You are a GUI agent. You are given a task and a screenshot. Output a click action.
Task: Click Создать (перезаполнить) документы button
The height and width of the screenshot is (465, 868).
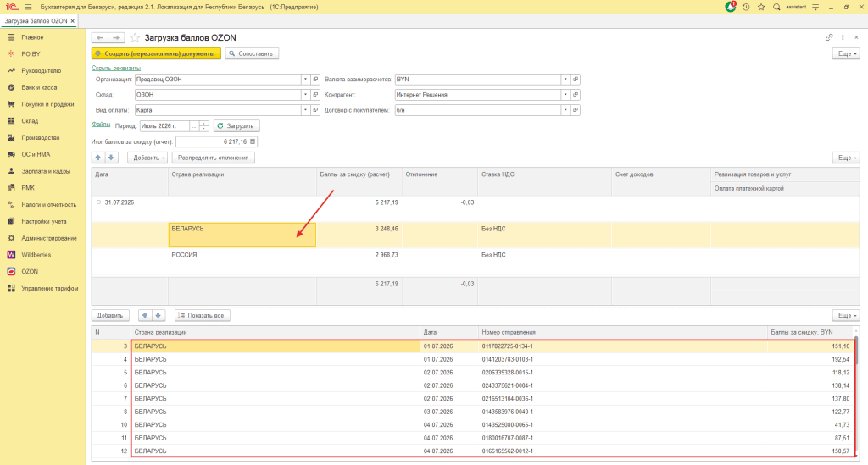click(156, 53)
